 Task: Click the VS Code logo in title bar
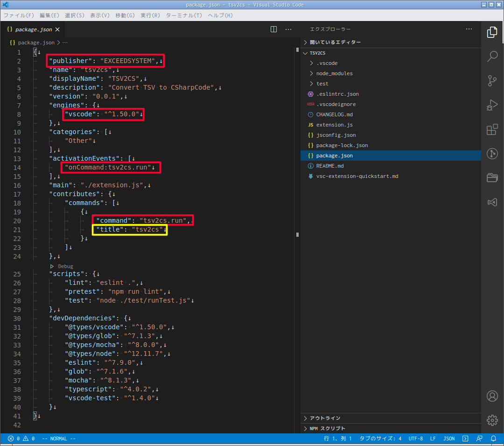click(6, 5)
